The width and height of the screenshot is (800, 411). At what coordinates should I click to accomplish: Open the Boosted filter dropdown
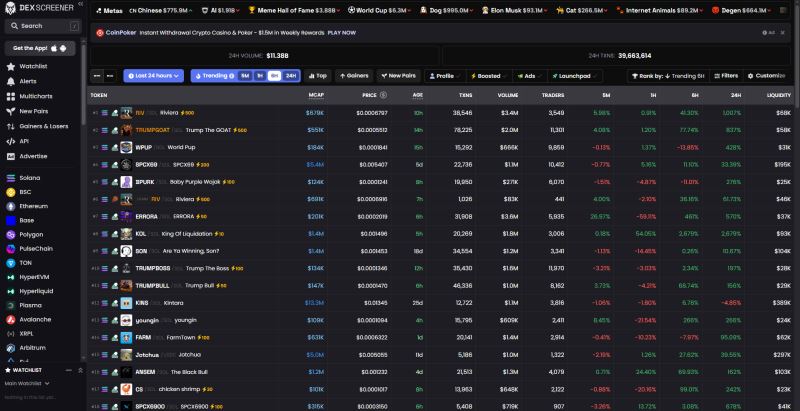[488, 76]
